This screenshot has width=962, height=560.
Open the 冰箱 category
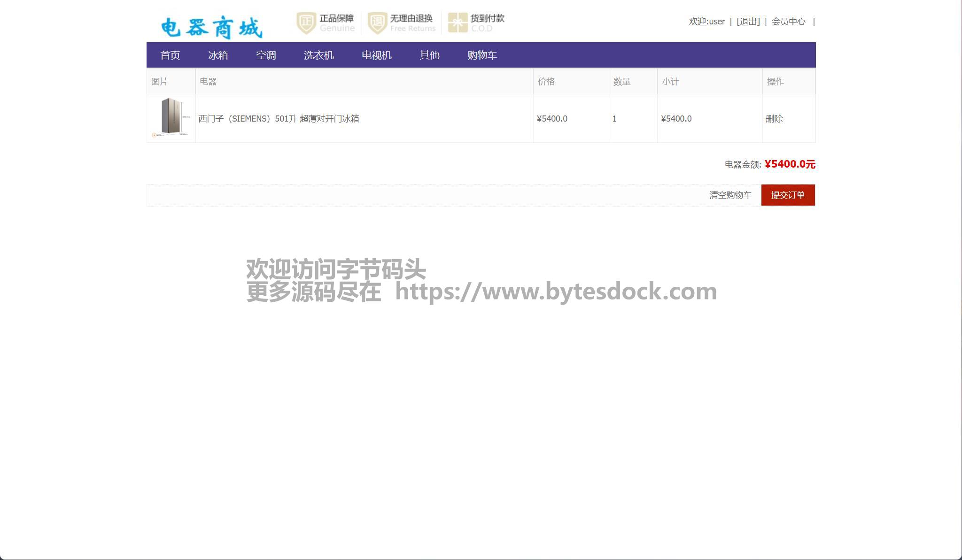[x=218, y=55]
